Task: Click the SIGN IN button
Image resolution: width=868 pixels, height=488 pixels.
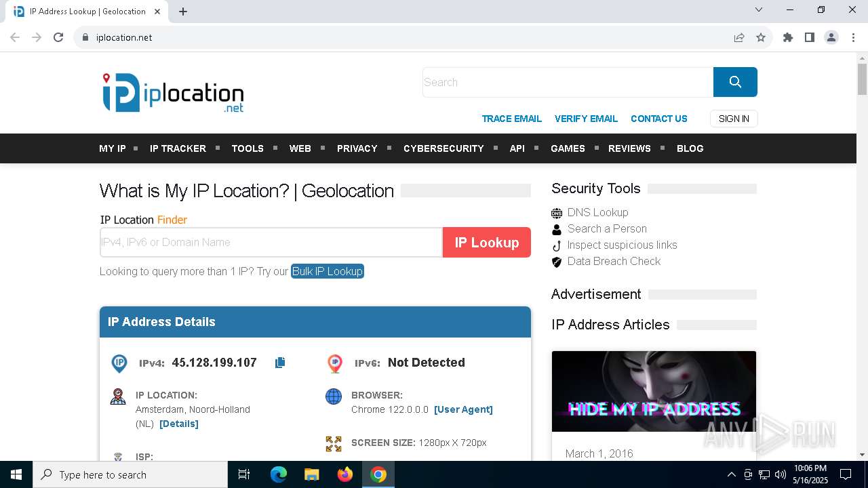Action: coord(734,119)
